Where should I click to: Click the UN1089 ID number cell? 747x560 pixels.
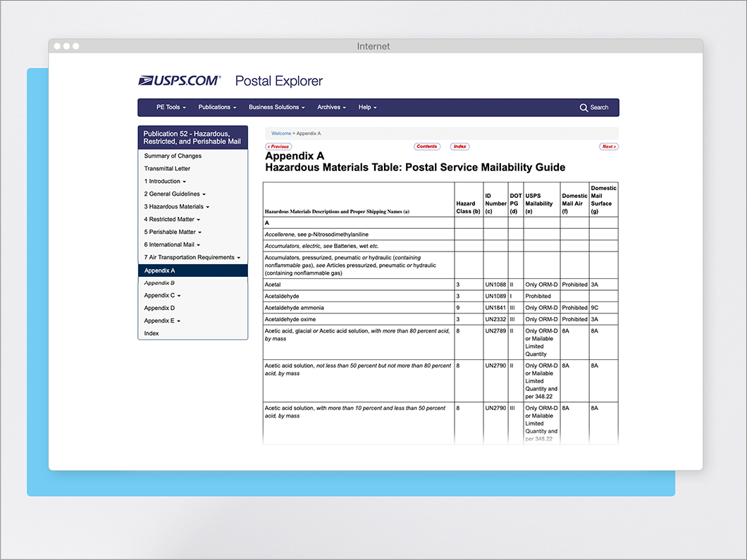pos(495,296)
